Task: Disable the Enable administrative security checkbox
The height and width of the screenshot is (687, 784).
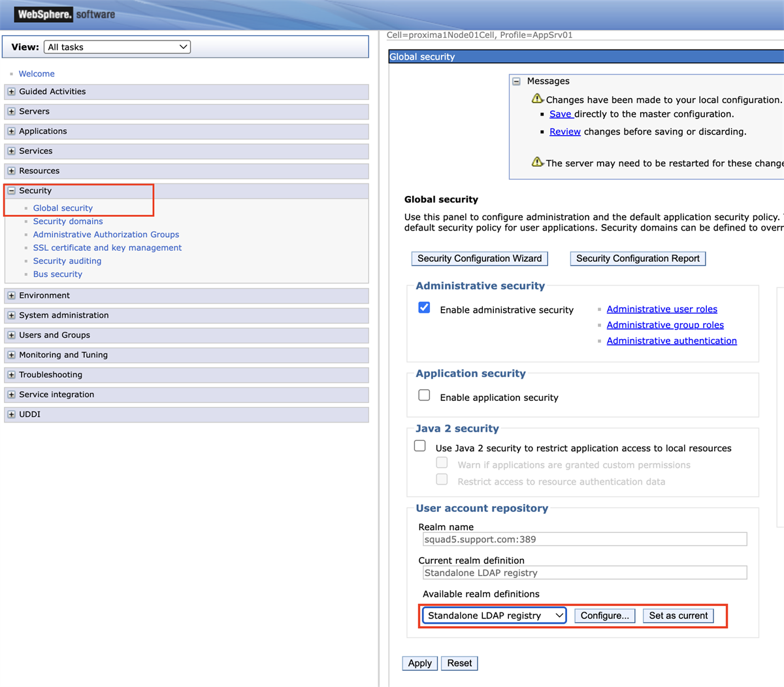Action: [x=424, y=307]
